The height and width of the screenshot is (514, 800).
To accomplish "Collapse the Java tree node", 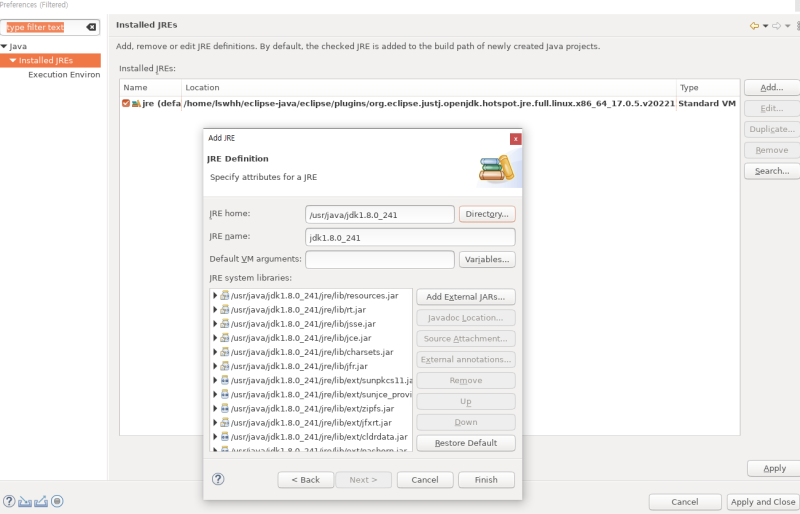I will [x=4, y=46].
